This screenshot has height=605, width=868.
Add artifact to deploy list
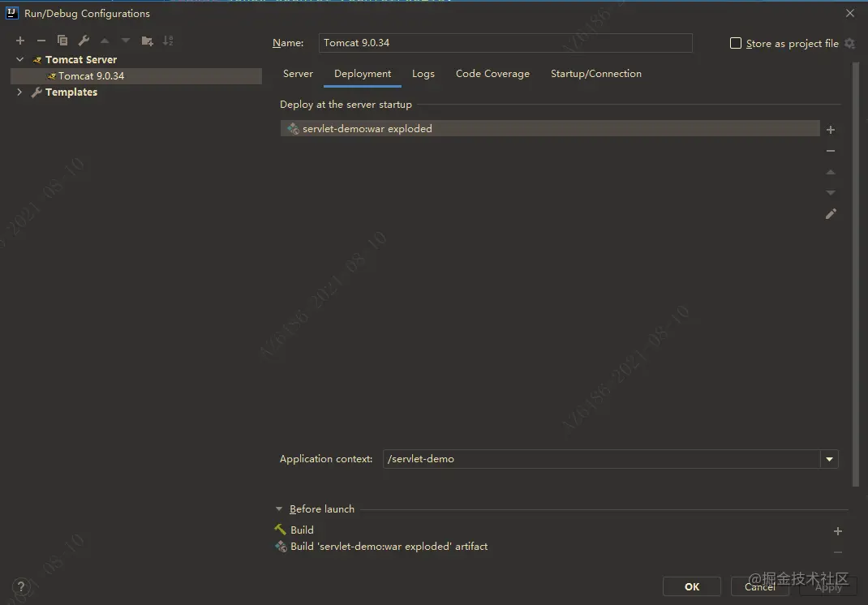point(831,130)
